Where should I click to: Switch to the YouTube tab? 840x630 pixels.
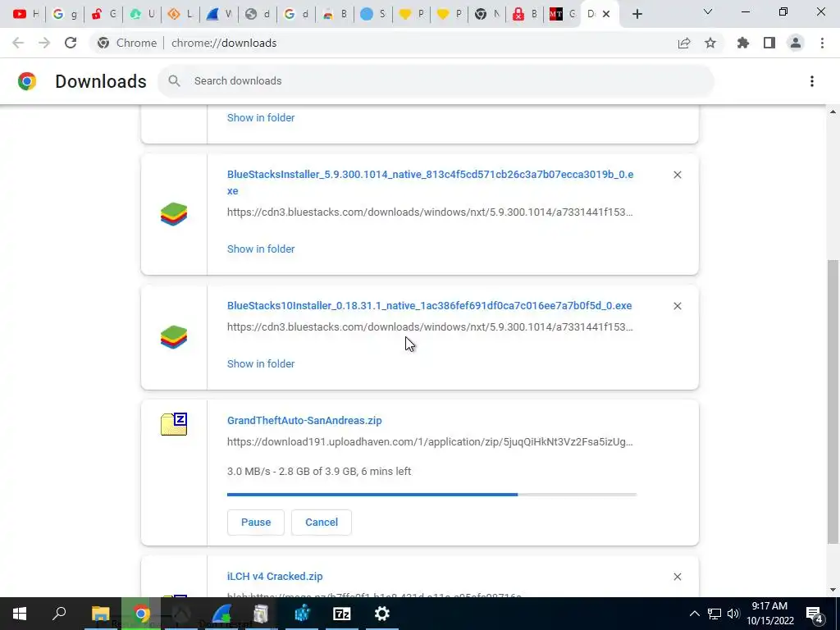point(25,14)
